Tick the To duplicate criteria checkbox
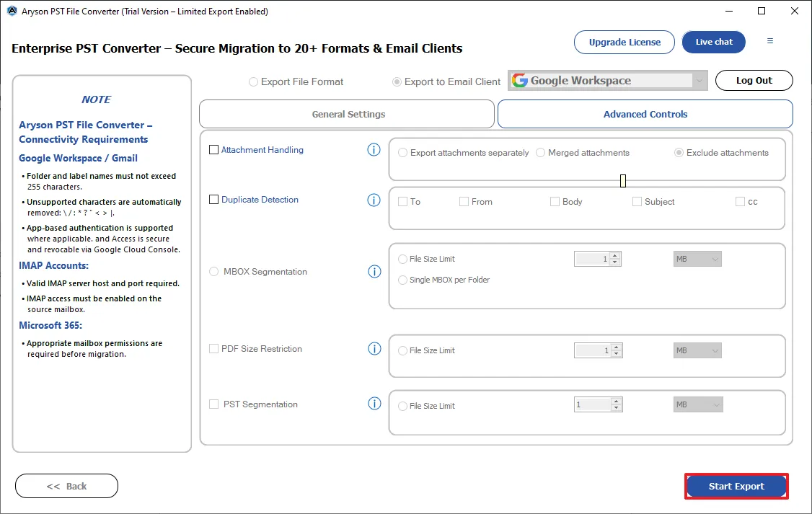This screenshot has height=514, width=812. tap(402, 201)
